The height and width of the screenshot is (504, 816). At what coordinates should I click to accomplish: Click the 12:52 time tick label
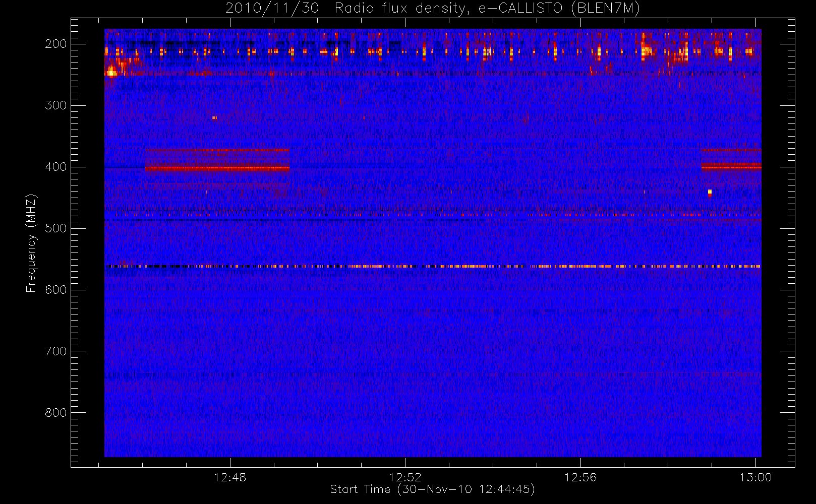point(405,477)
